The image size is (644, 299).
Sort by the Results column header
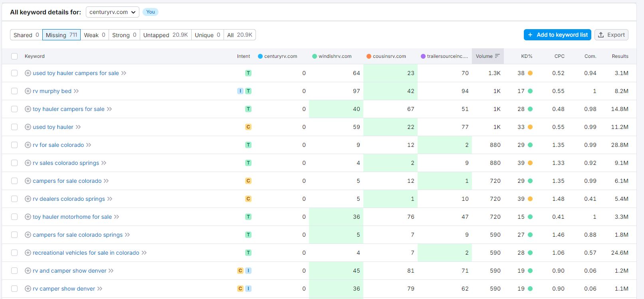click(x=620, y=56)
